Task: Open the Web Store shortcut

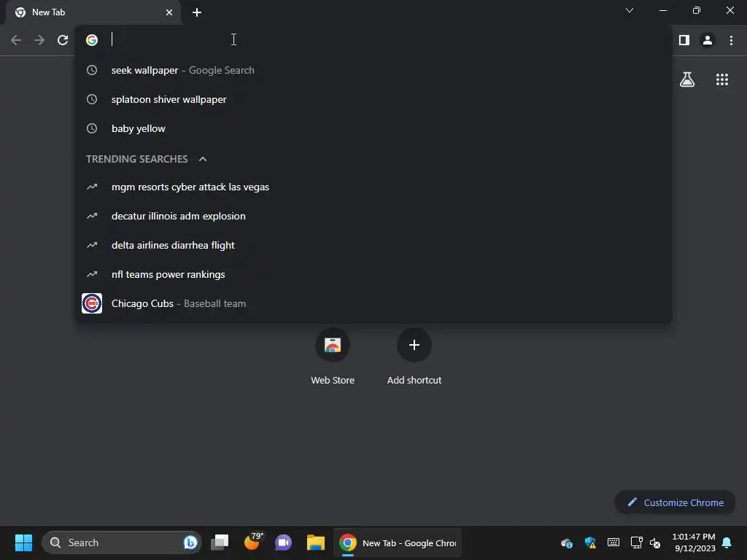Action: click(333, 357)
